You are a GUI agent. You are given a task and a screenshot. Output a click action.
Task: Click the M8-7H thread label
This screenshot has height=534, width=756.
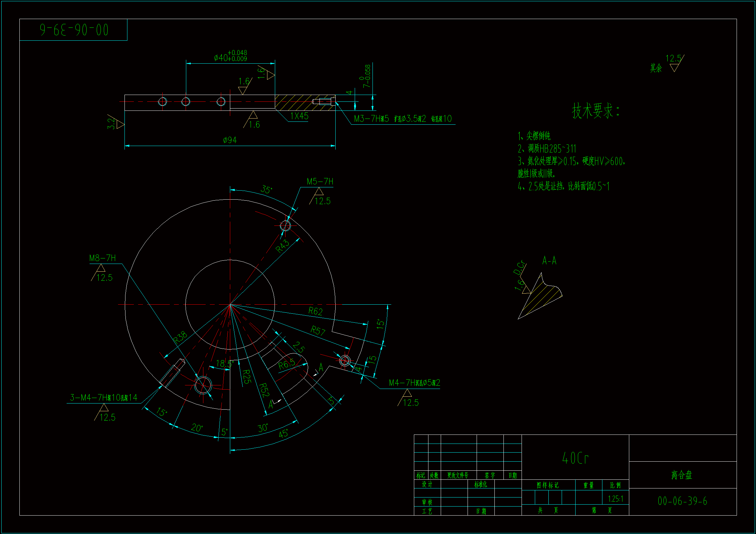point(103,258)
